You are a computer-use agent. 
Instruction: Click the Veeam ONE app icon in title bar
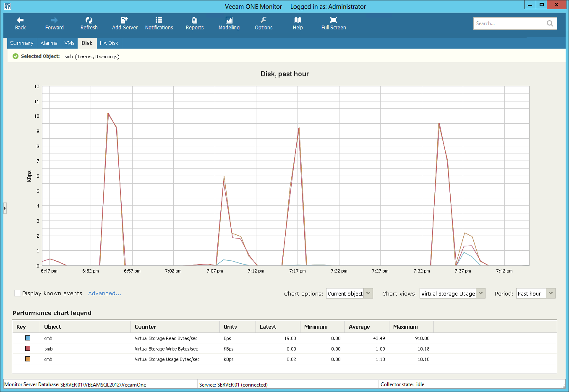point(8,6)
